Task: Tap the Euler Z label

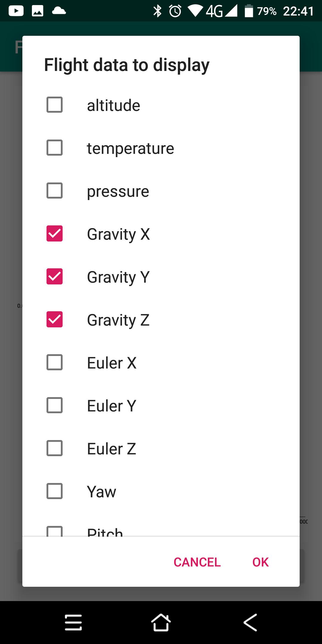Action: (x=112, y=449)
